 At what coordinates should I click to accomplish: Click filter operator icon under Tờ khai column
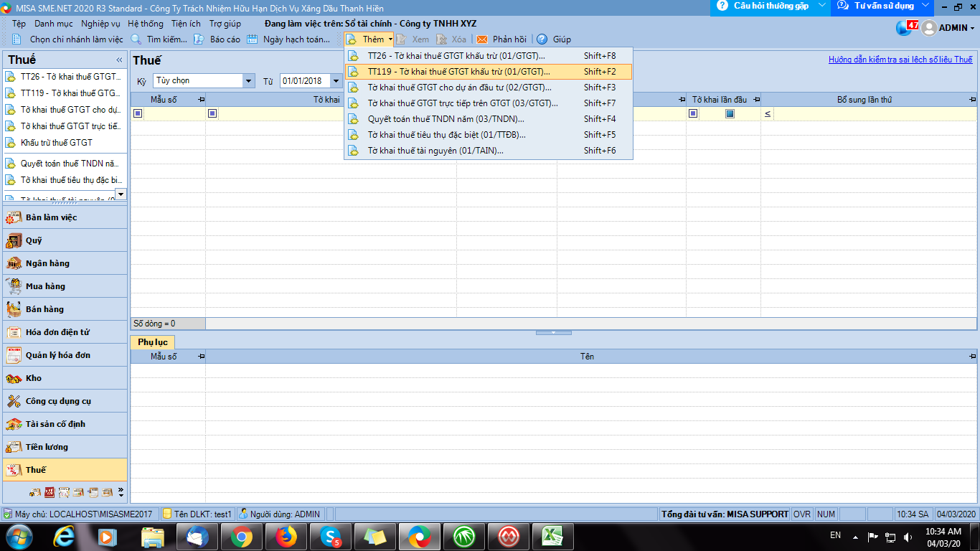pos(212,113)
